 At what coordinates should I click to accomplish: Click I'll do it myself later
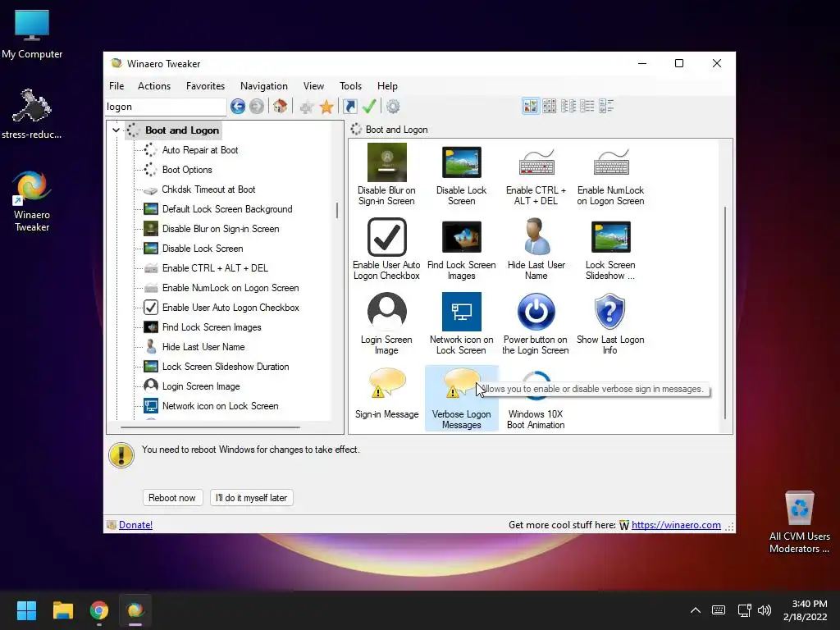[x=251, y=498]
